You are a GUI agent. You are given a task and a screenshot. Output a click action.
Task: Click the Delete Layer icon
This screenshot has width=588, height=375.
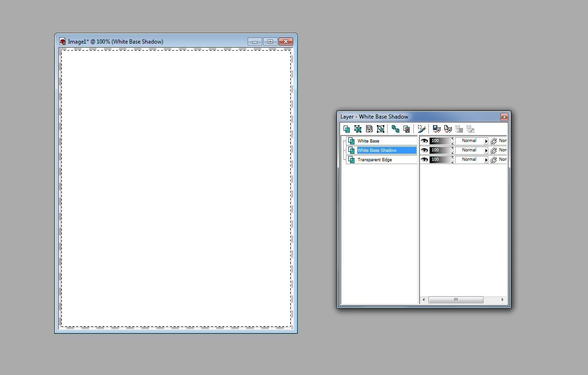click(407, 129)
